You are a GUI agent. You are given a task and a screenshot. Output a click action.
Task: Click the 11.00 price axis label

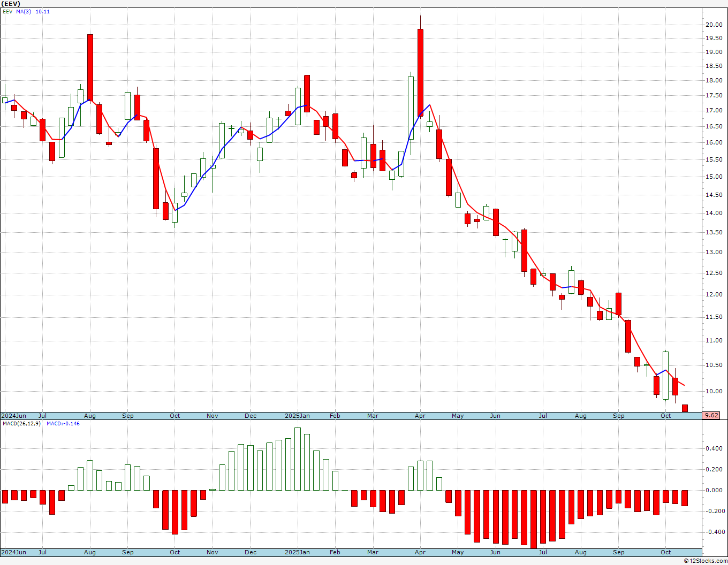pyautogui.click(x=714, y=340)
